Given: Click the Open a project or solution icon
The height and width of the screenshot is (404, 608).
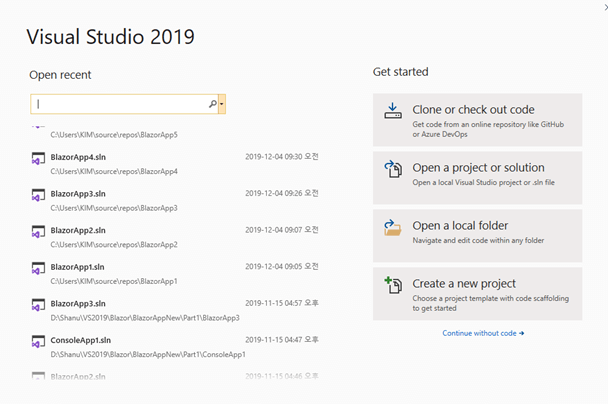Looking at the screenshot, I should (x=392, y=170).
